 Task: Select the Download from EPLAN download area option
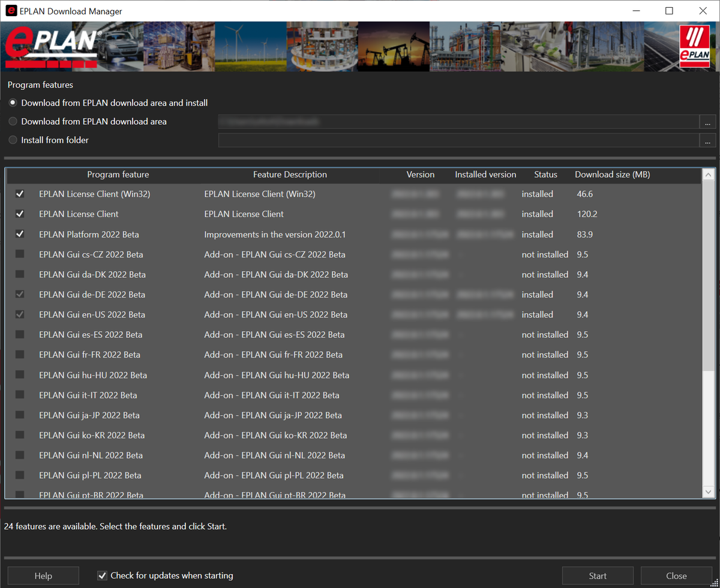tap(13, 122)
